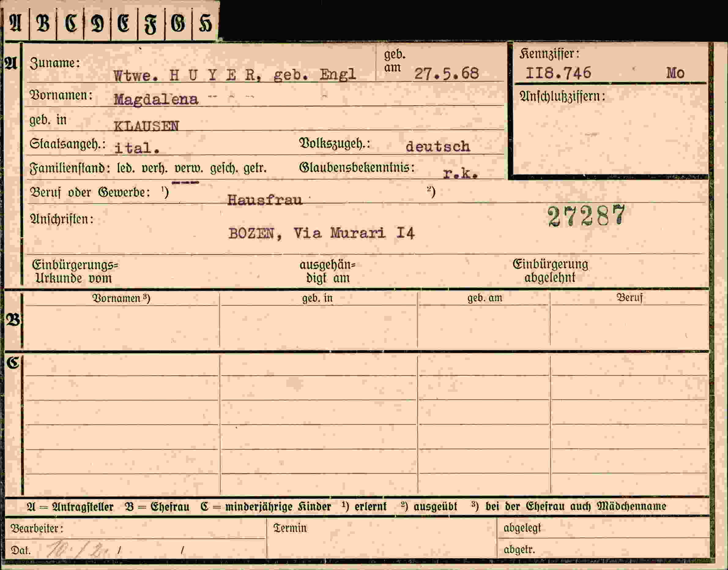Click the 'Anschlußziffern:' label
This screenshot has width=728, height=570.
pyautogui.click(x=562, y=96)
